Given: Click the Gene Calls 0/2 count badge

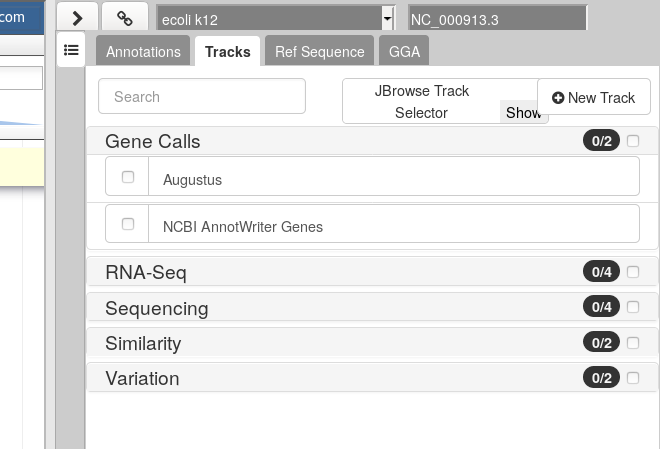Looking at the screenshot, I should 601,141.
